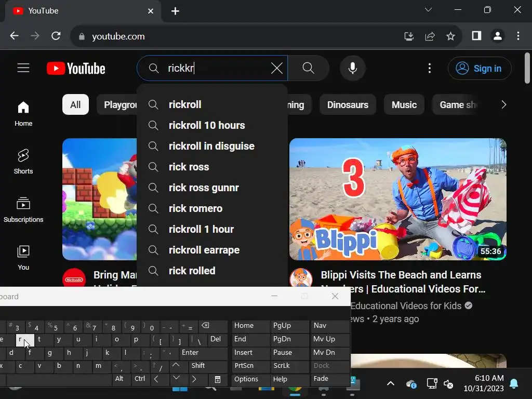Open the You section in sidebar
The image size is (532, 399).
coord(23,258)
